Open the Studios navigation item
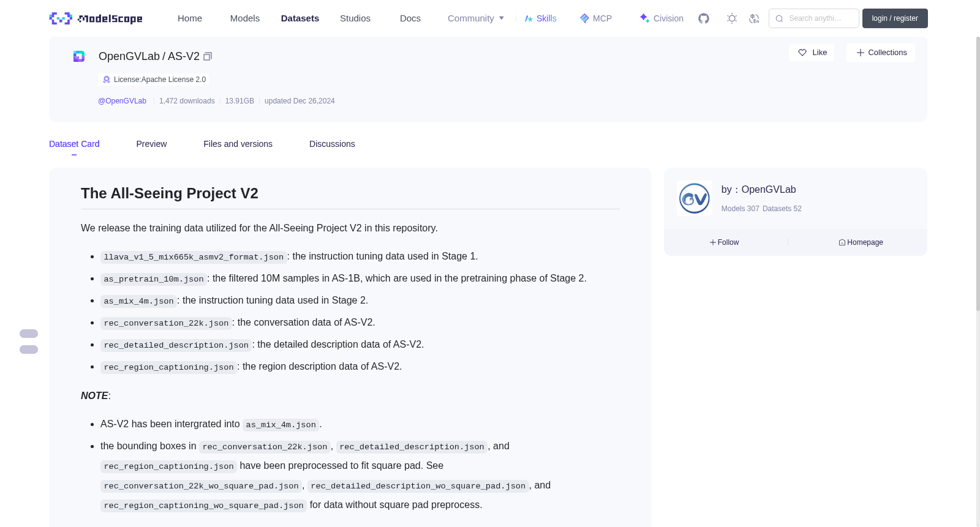 click(x=355, y=18)
